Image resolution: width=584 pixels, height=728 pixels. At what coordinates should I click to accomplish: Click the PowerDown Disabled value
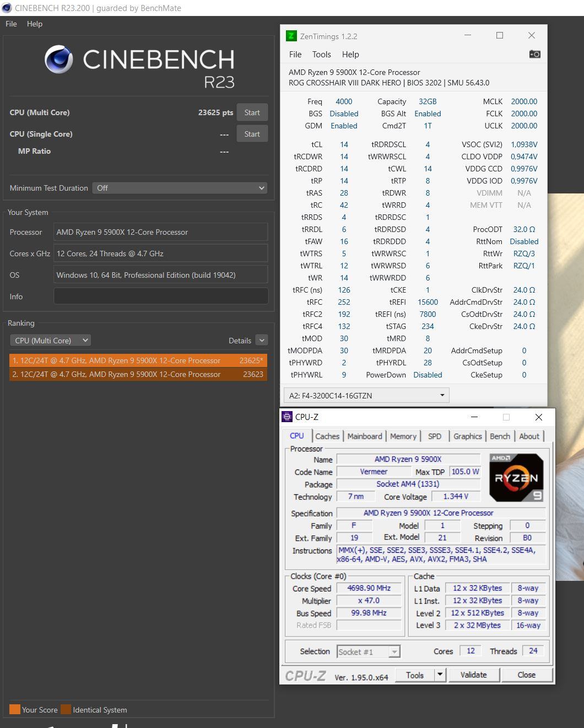coord(428,375)
